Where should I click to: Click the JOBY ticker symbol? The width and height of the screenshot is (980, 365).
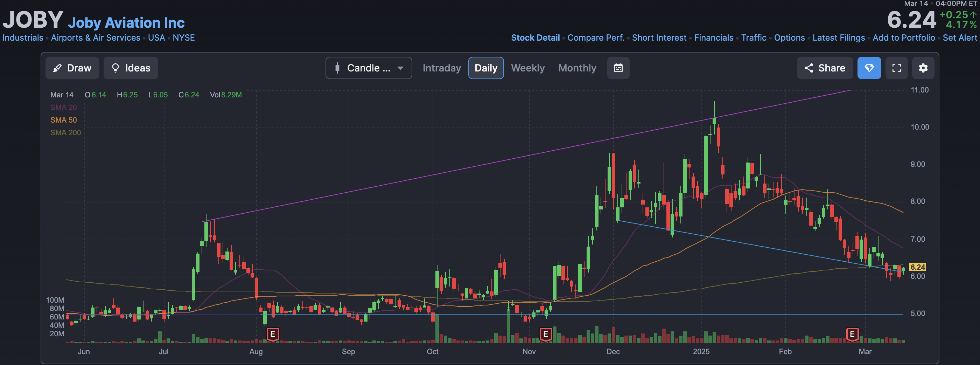pos(33,20)
